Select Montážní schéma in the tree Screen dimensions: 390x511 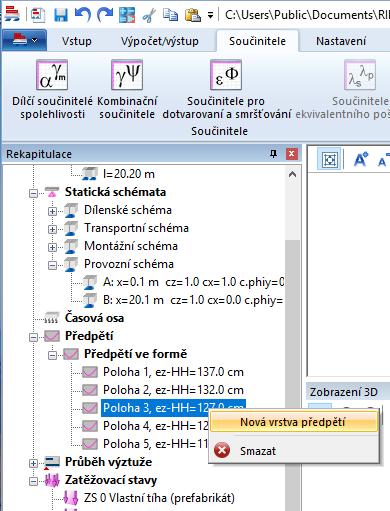coord(131,246)
